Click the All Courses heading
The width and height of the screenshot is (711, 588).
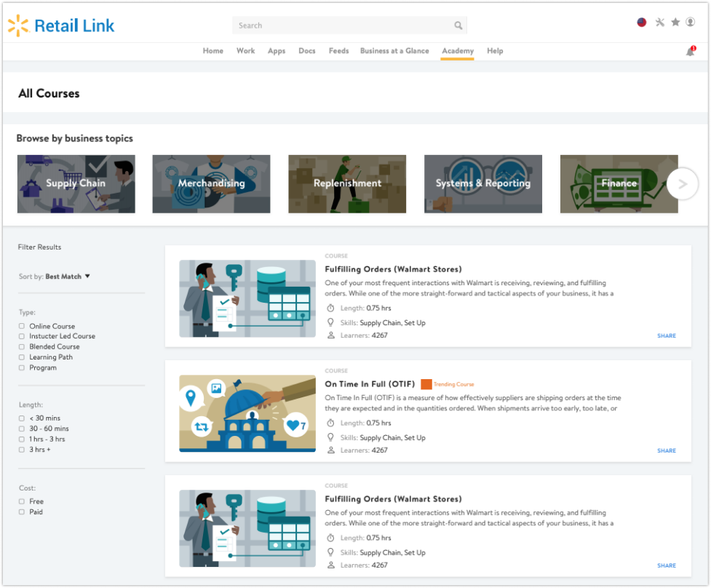point(49,93)
